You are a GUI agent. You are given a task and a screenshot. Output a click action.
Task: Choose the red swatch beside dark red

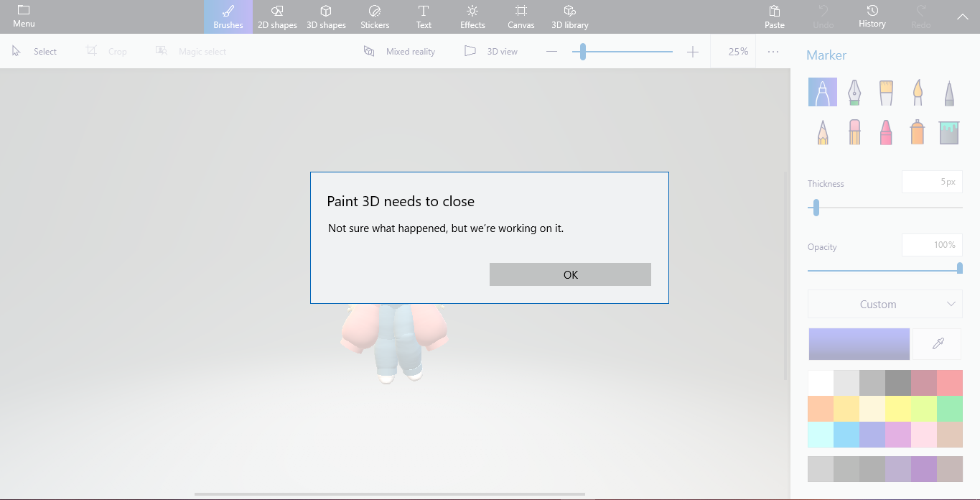pos(950,383)
